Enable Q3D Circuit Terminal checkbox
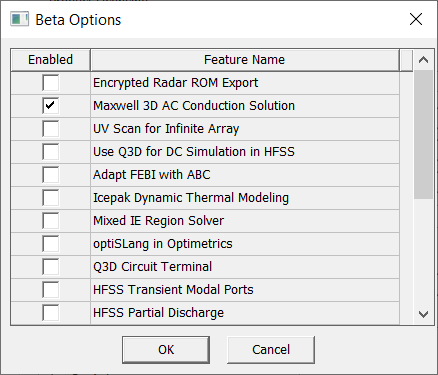The height and width of the screenshot is (375, 438). pyautogui.click(x=51, y=267)
